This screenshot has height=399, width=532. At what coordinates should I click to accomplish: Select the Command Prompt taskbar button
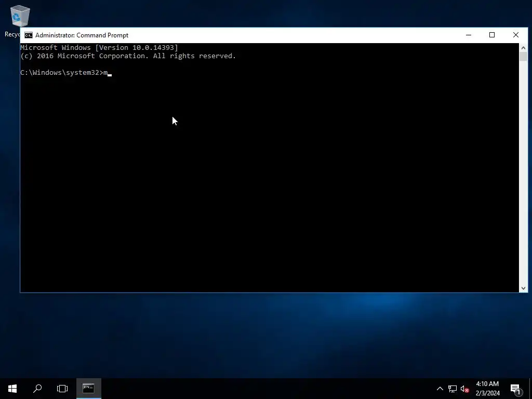(88, 389)
